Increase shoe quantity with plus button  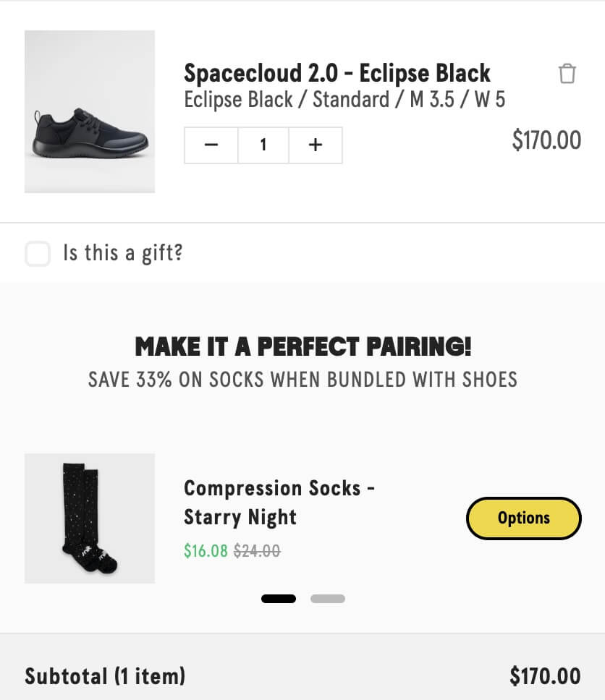point(316,145)
